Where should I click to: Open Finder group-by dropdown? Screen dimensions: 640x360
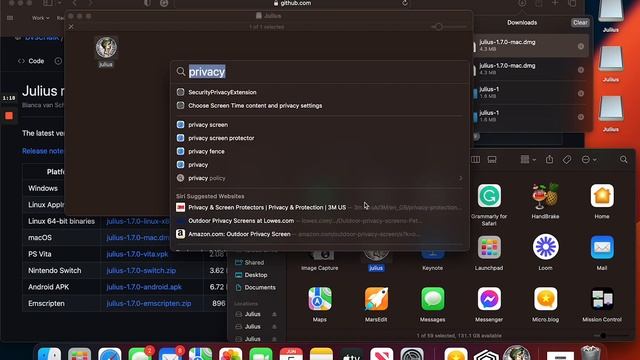coord(528,160)
